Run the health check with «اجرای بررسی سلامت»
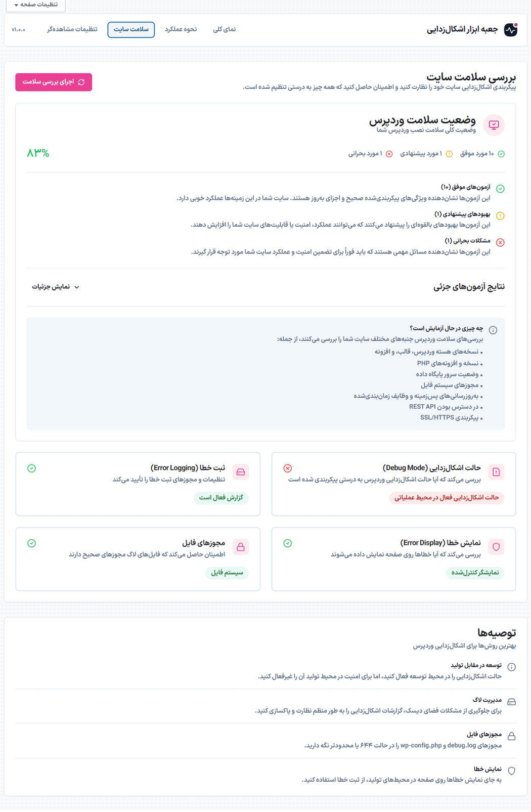 click(x=54, y=82)
